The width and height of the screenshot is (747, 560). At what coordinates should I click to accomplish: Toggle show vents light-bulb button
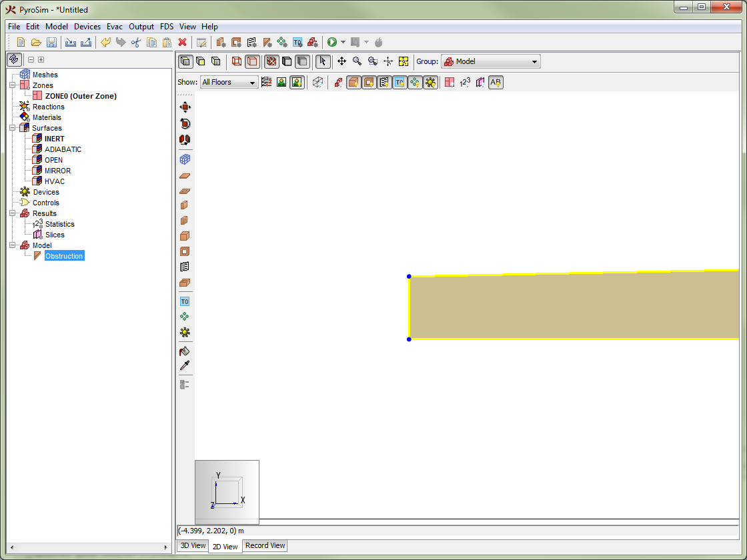pyautogui.click(x=384, y=83)
